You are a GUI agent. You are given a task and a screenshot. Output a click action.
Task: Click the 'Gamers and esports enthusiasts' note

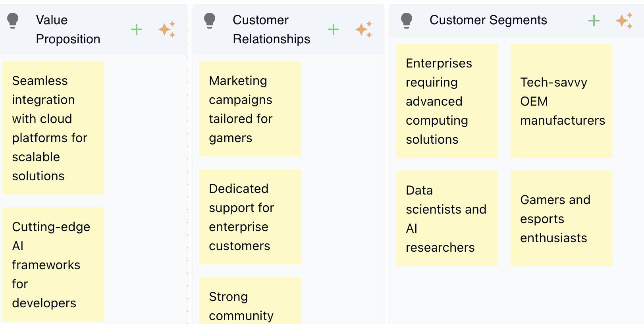point(561,218)
